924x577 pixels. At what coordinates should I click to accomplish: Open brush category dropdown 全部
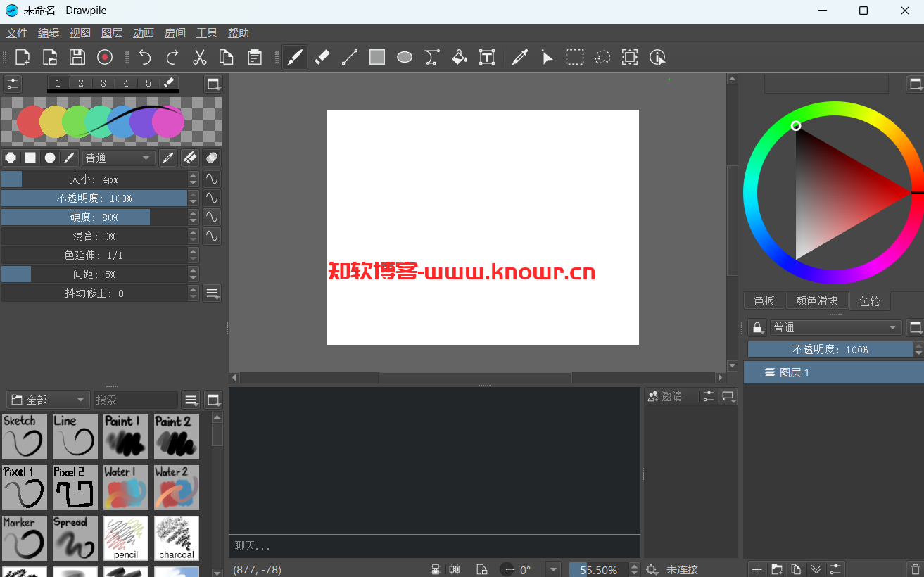pyautogui.click(x=48, y=400)
